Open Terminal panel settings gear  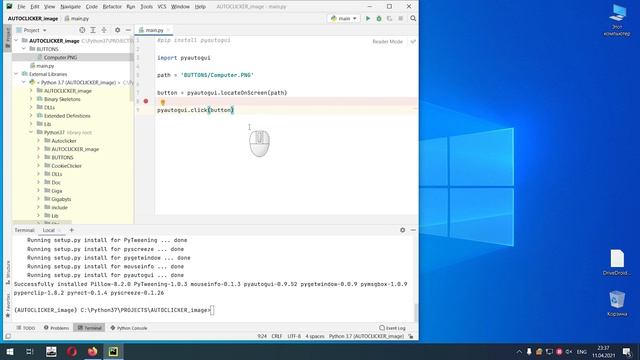coord(402,230)
